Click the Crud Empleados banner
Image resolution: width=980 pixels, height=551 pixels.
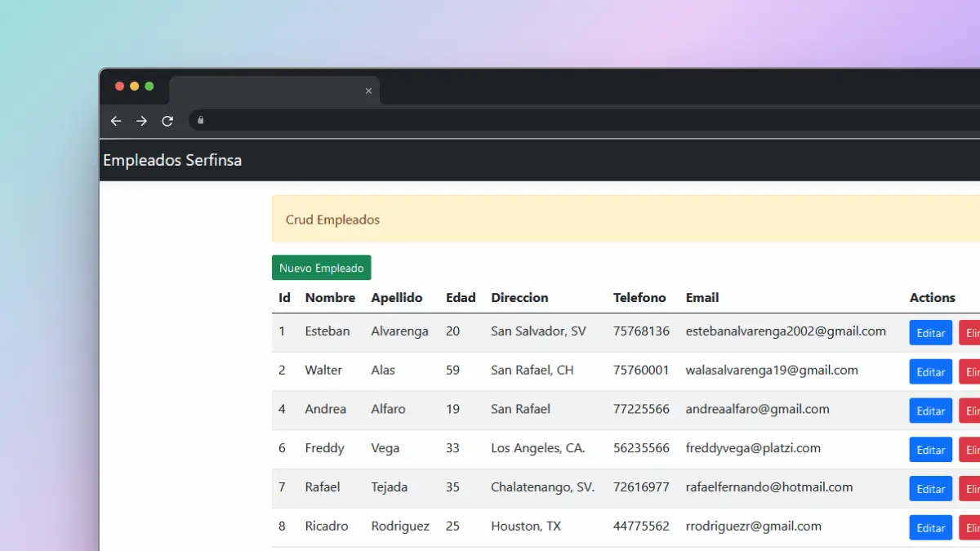coord(332,220)
